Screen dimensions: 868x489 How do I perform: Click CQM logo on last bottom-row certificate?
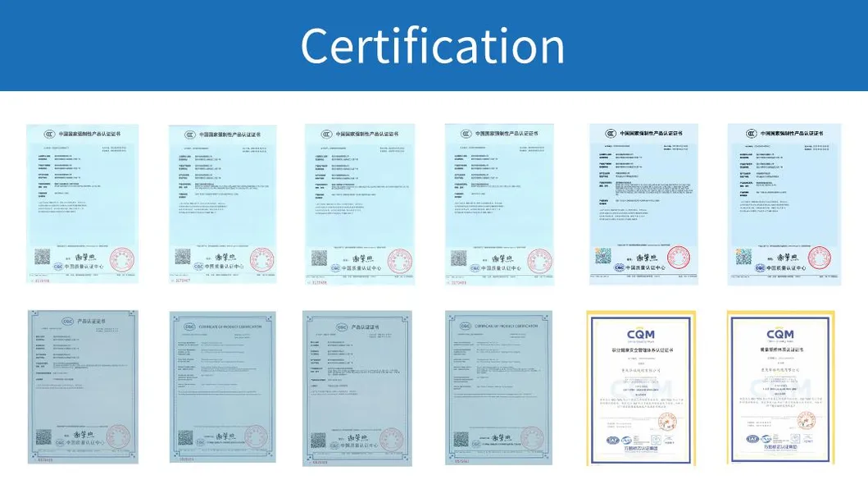pos(780,335)
